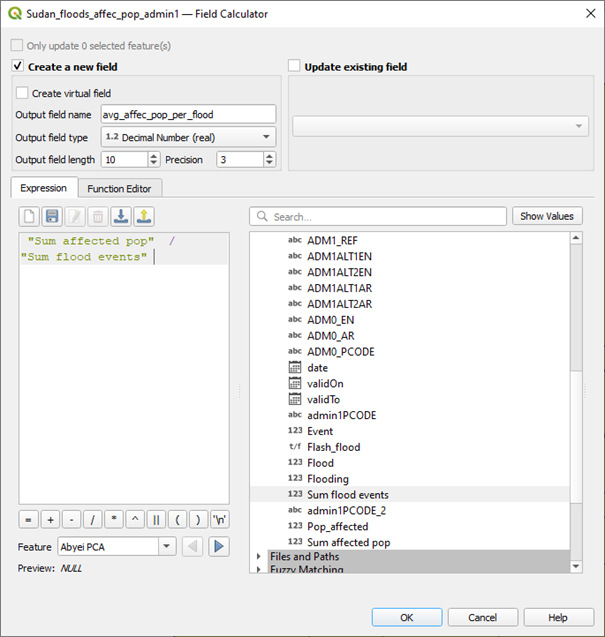Open the Output field type dropdown

point(188,137)
